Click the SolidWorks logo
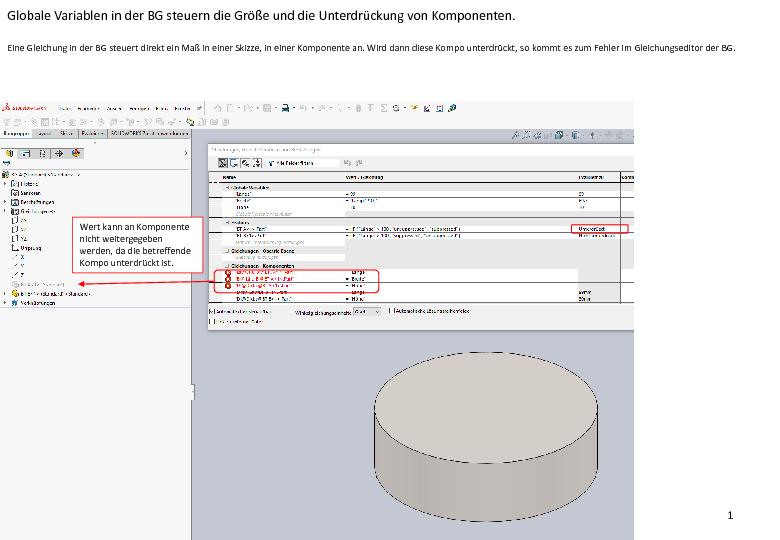 coord(24,108)
